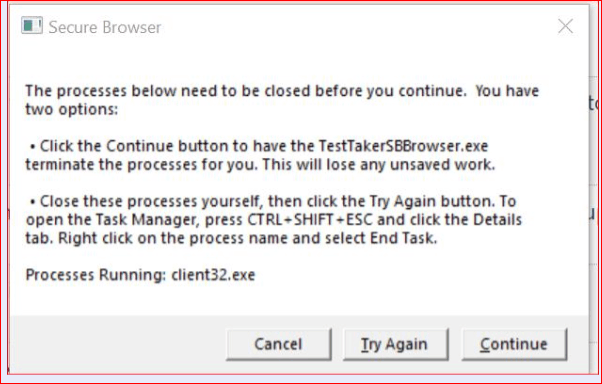602x384 pixels.
Task: Click the Processes Running label
Action: [x=96, y=275]
